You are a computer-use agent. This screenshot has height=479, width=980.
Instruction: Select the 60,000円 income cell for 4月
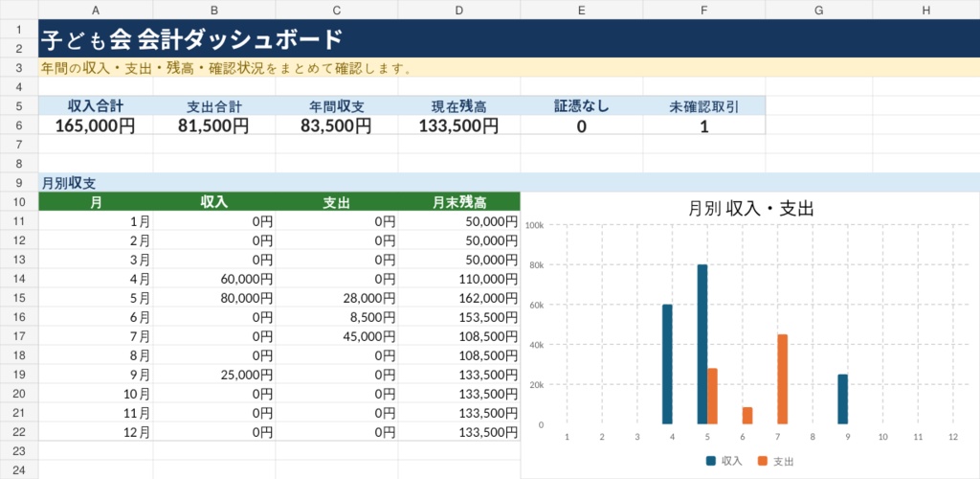point(214,279)
